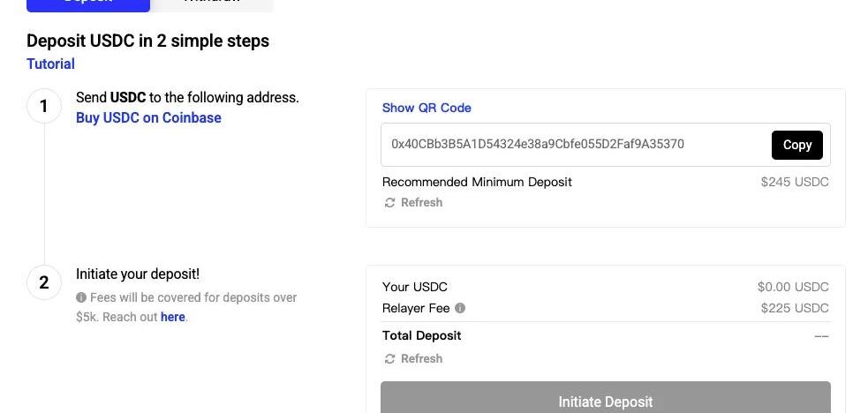Click the step 1 number circle

(x=44, y=107)
